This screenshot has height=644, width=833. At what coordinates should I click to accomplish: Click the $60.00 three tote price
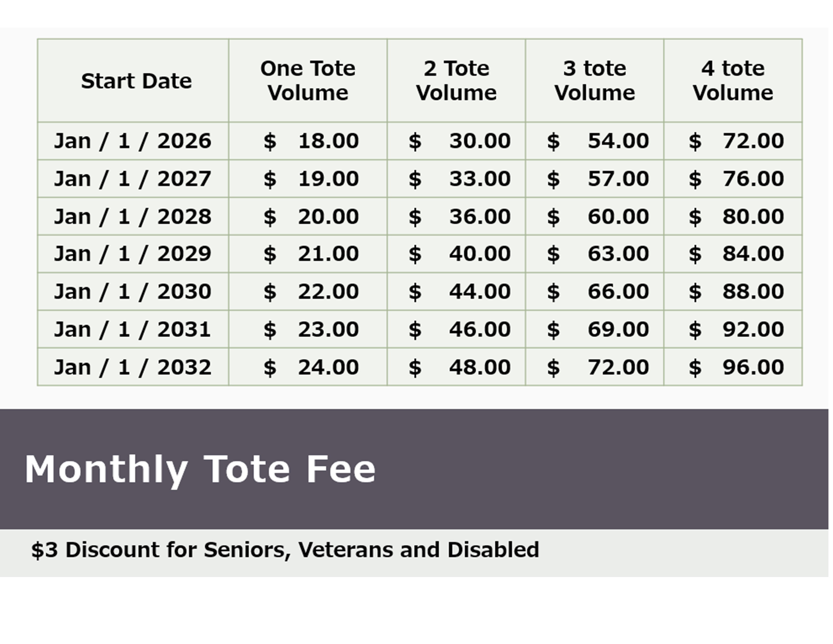coord(598,216)
